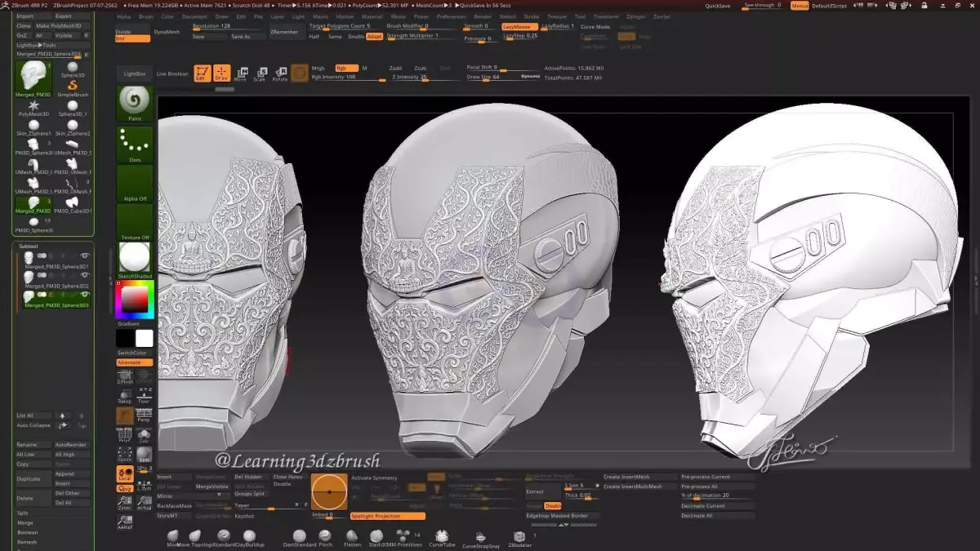Open the Dots stroke selector
Viewport: 980px width, 551px height.
pyautogui.click(x=135, y=144)
